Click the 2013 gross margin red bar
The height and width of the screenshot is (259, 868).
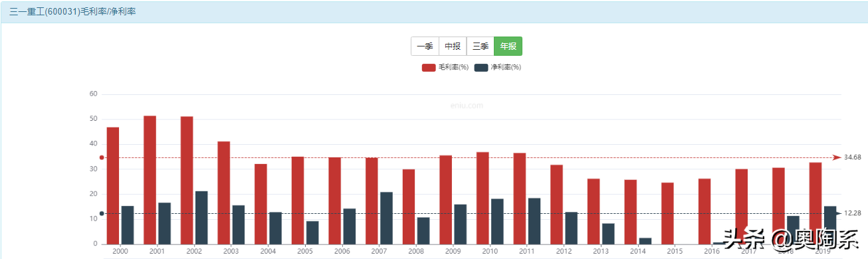pyautogui.click(x=594, y=211)
